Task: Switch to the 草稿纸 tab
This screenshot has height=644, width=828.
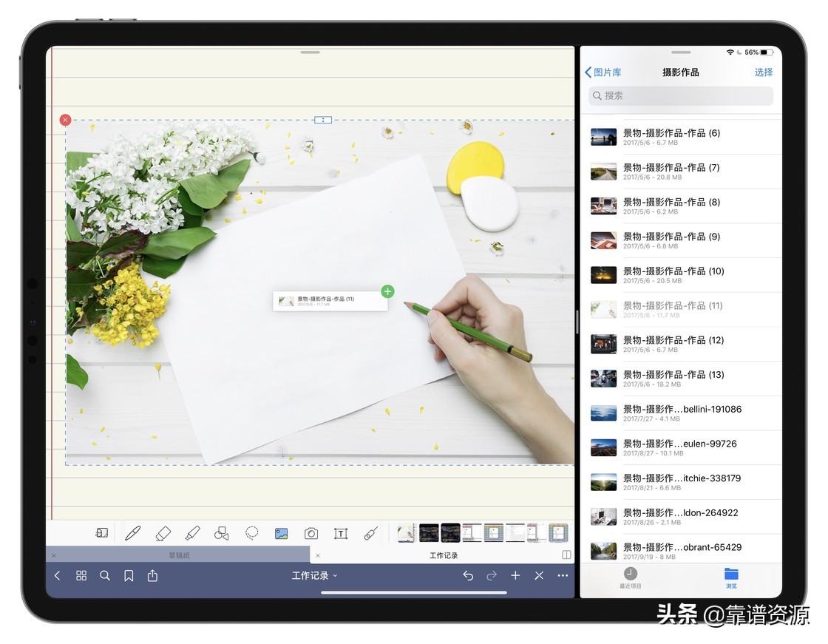Action: coord(178,555)
